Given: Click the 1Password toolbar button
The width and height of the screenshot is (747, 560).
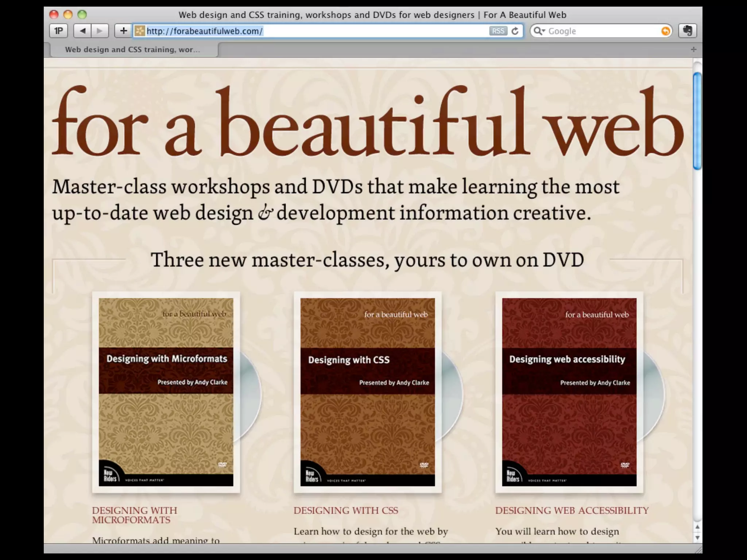Looking at the screenshot, I should pos(58,31).
